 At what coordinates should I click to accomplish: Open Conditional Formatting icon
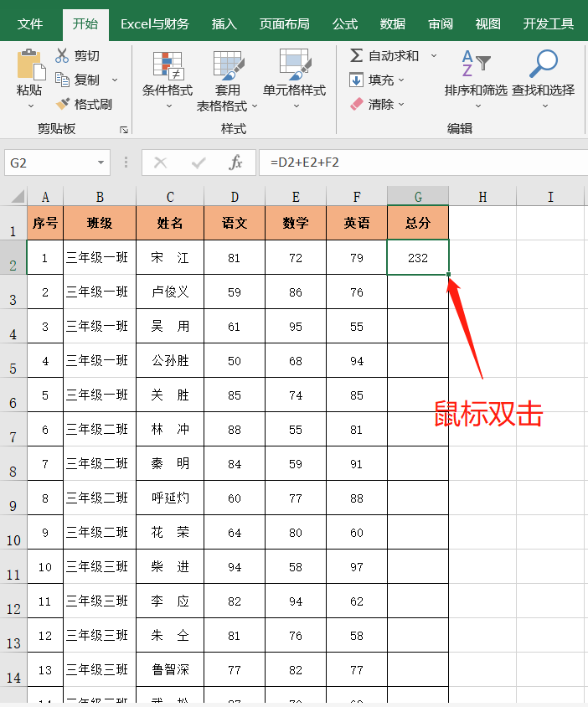pyautogui.click(x=168, y=65)
